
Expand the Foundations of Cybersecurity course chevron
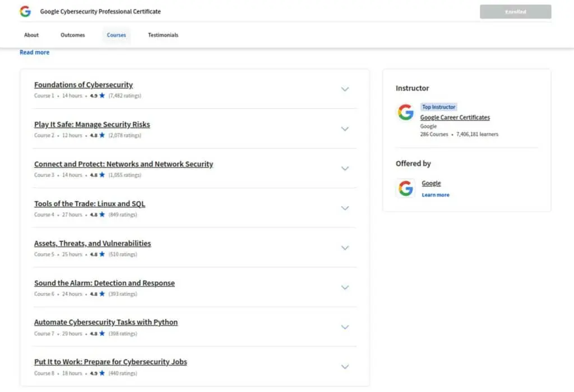345,89
